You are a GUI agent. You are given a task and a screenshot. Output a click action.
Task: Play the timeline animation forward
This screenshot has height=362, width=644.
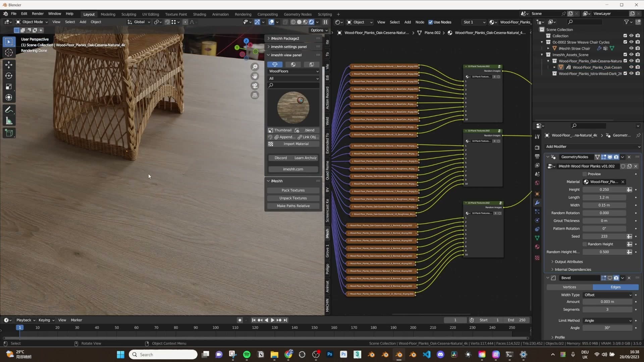(272, 320)
